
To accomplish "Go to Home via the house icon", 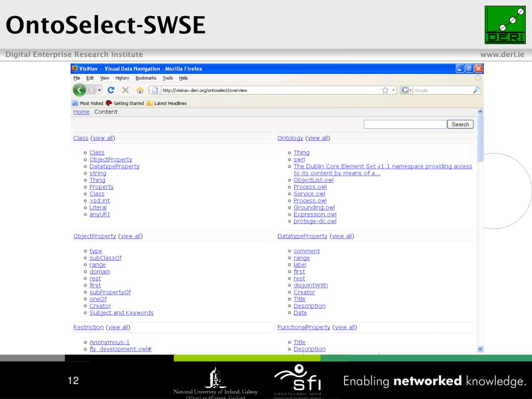I will pyautogui.click(x=140, y=90).
